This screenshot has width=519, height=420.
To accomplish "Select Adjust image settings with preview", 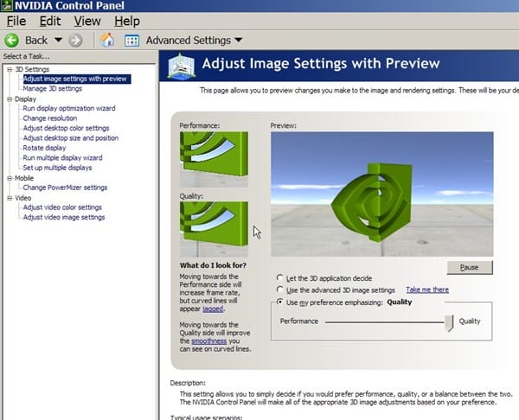I will click(x=75, y=79).
